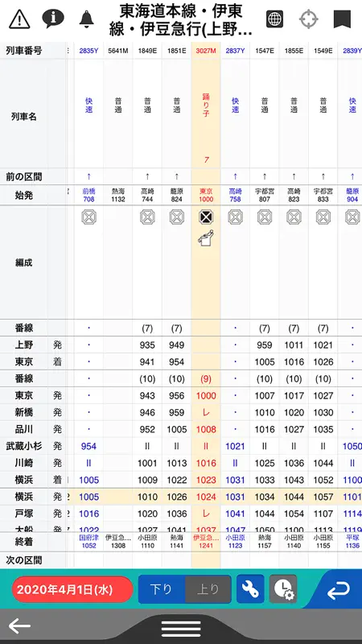Screen dimensions: 362x644
Task: Open the information speech bubble icon
Action: [x=53, y=19]
